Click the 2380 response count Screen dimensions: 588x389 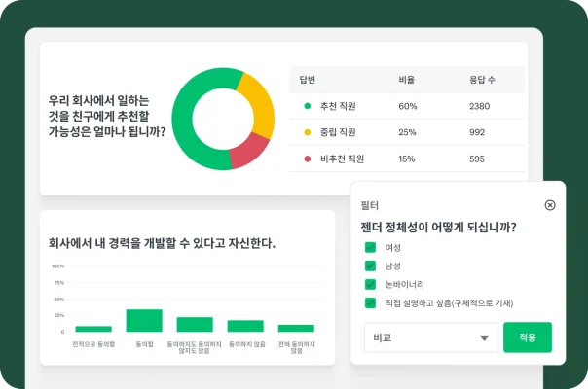coord(479,106)
